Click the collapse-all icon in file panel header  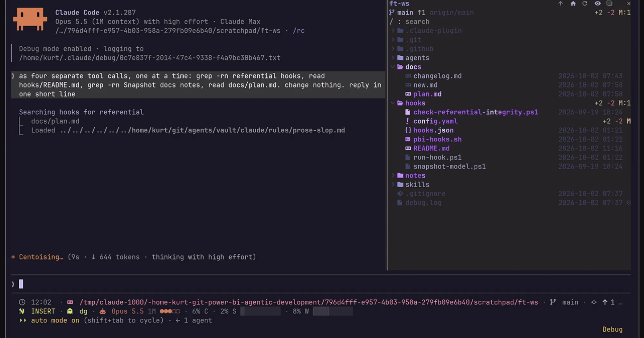click(609, 4)
